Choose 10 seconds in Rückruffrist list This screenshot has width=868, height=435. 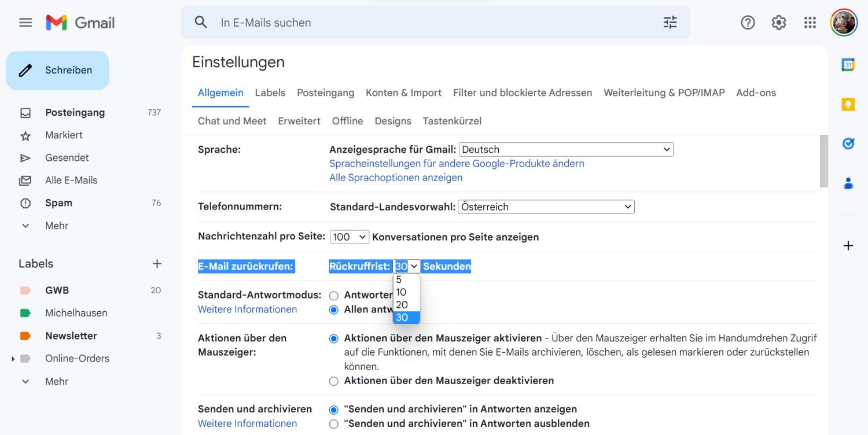(x=402, y=292)
